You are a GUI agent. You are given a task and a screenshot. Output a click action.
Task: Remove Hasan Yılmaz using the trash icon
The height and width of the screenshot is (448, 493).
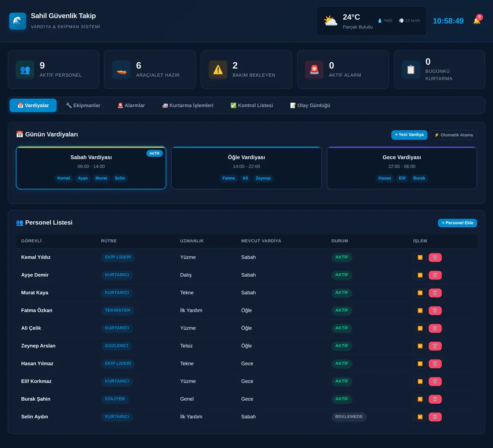[x=435, y=363]
